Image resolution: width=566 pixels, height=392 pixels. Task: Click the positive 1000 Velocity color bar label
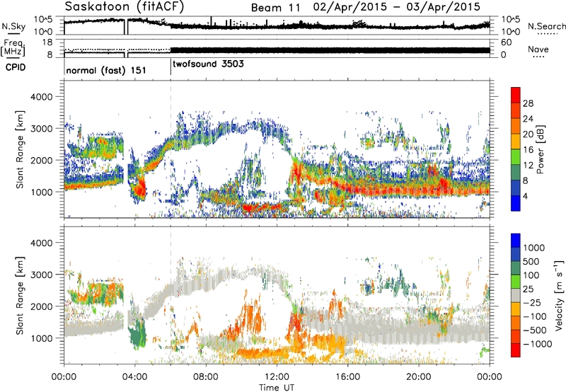coord(534,248)
